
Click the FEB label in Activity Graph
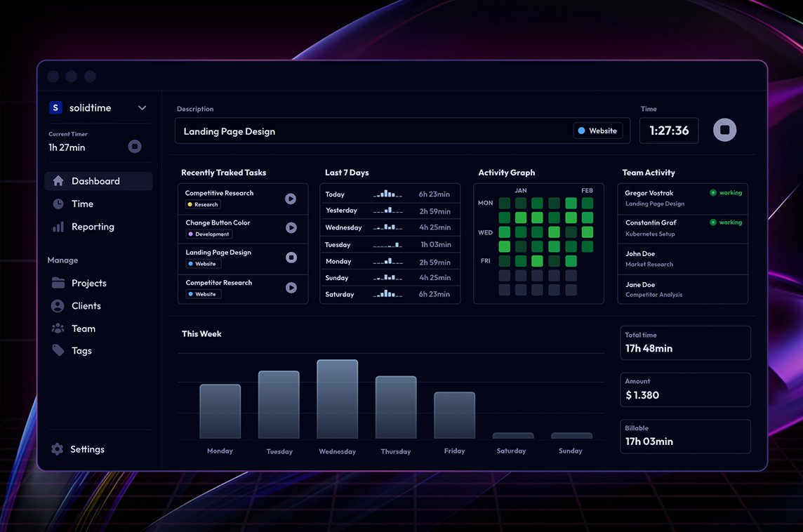click(x=587, y=190)
